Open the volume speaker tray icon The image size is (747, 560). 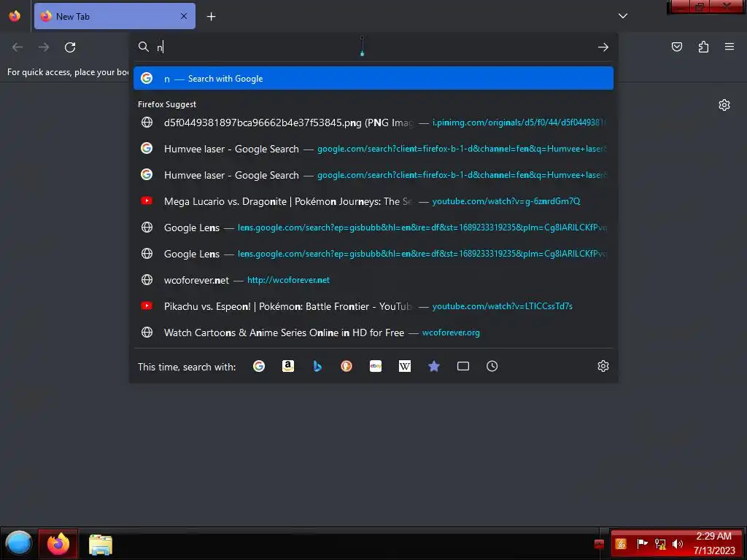pos(677,543)
